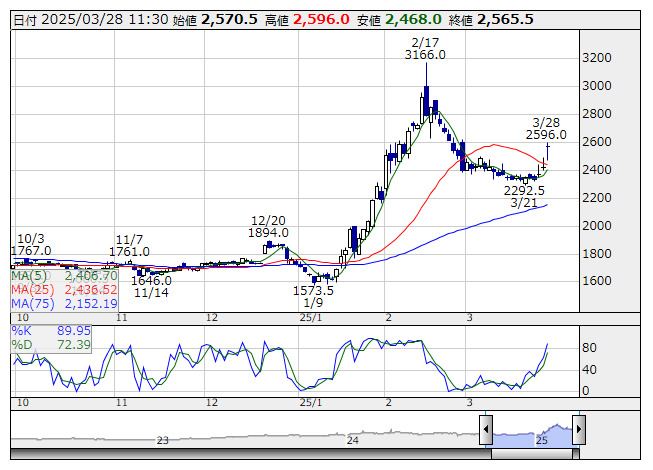Click year 24 in the overview timeline
This screenshot has height=470, width=653.
353,440
